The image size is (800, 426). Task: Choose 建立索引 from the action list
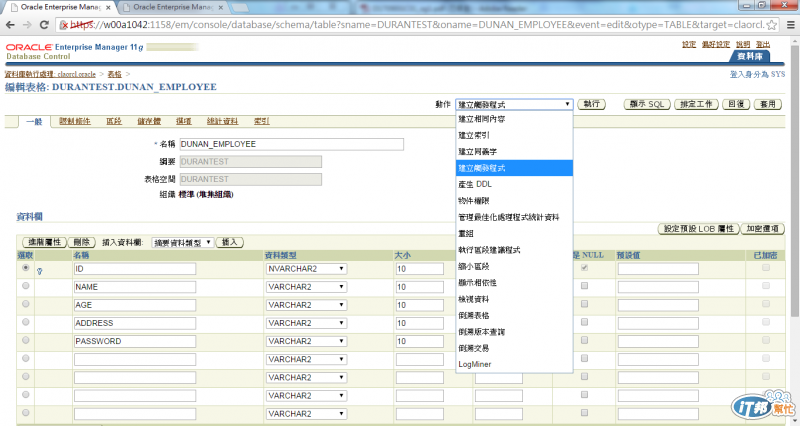coord(514,135)
